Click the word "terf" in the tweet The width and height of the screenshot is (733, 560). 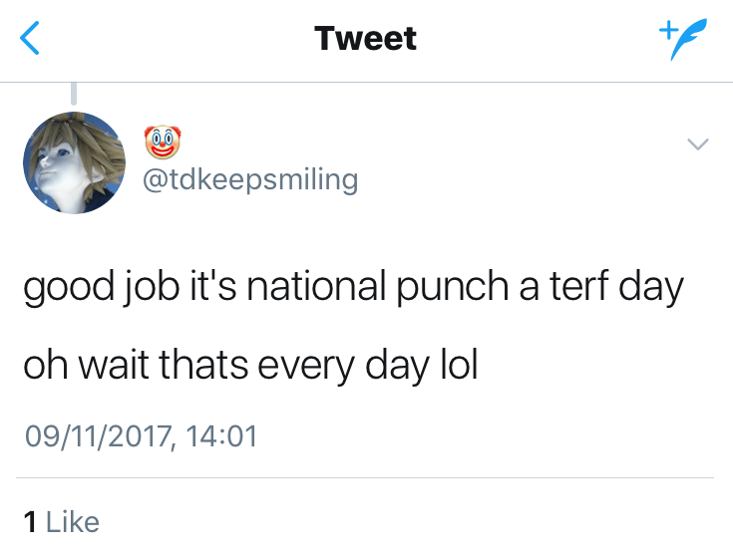[x=573, y=288]
